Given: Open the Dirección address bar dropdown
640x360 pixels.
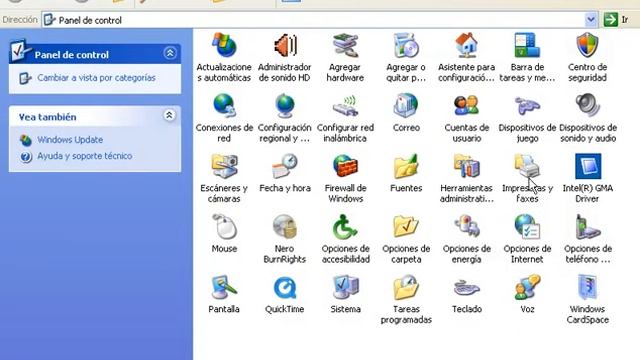Looking at the screenshot, I should pos(590,20).
